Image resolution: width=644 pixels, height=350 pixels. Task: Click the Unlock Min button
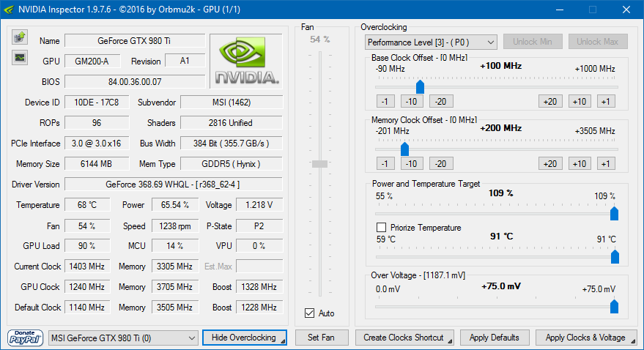[x=533, y=42]
